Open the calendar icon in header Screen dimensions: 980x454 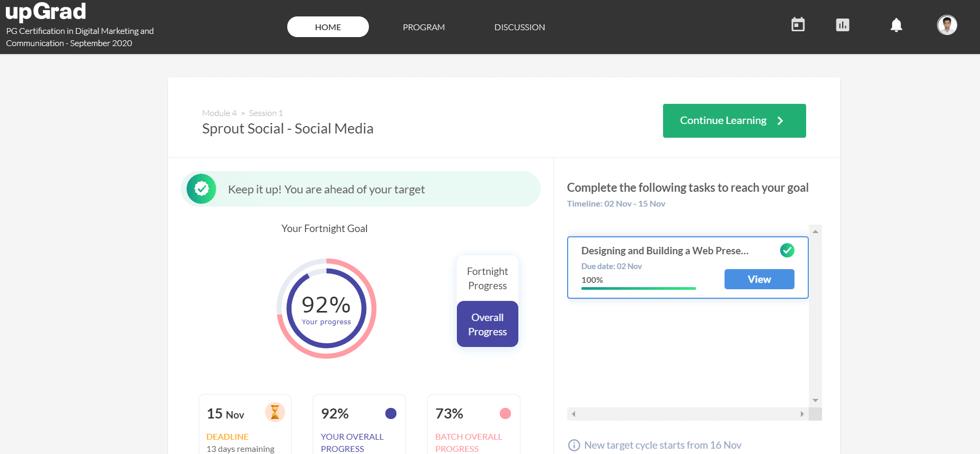798,25
